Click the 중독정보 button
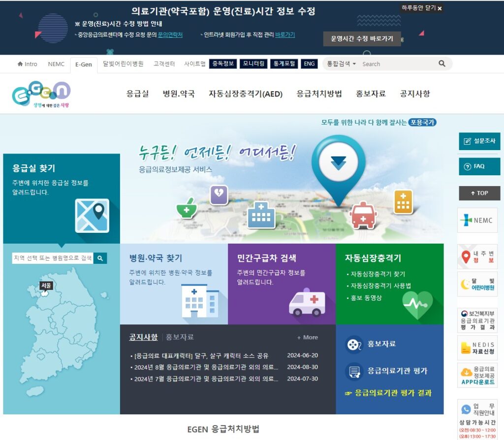 tap(223, 63)
